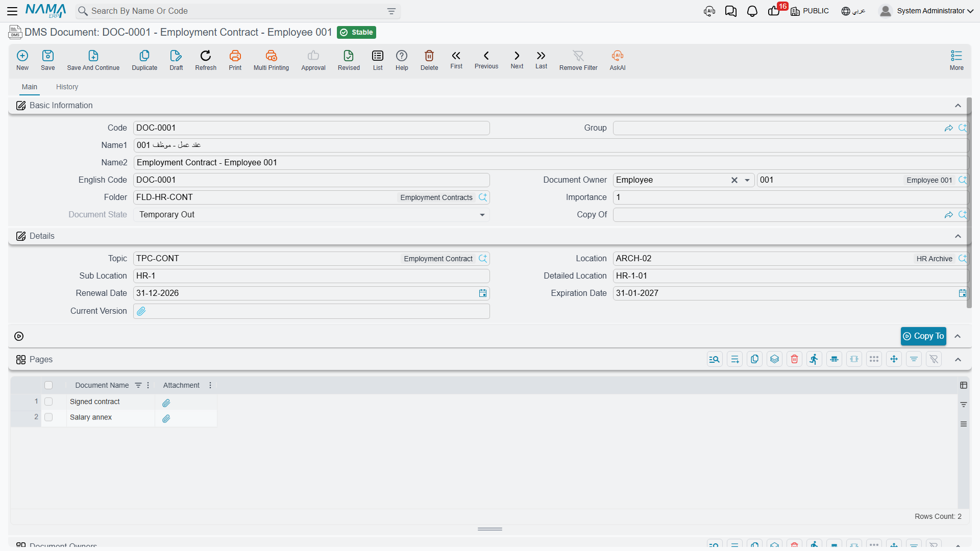This screenshot has height=551, width=980.
Task: Click the Folder lookup search icon
Action: coord(483,197)
